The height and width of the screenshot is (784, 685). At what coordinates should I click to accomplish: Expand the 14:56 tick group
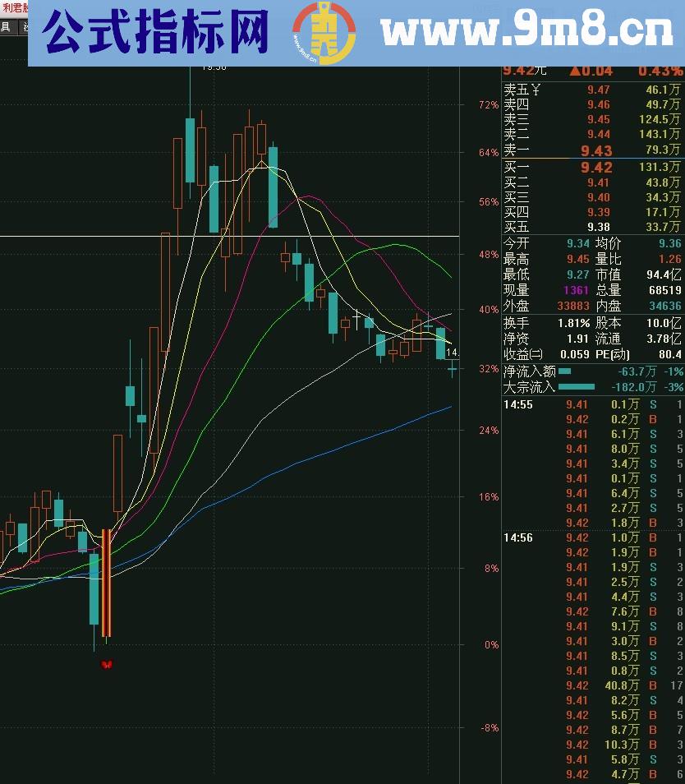517,537
